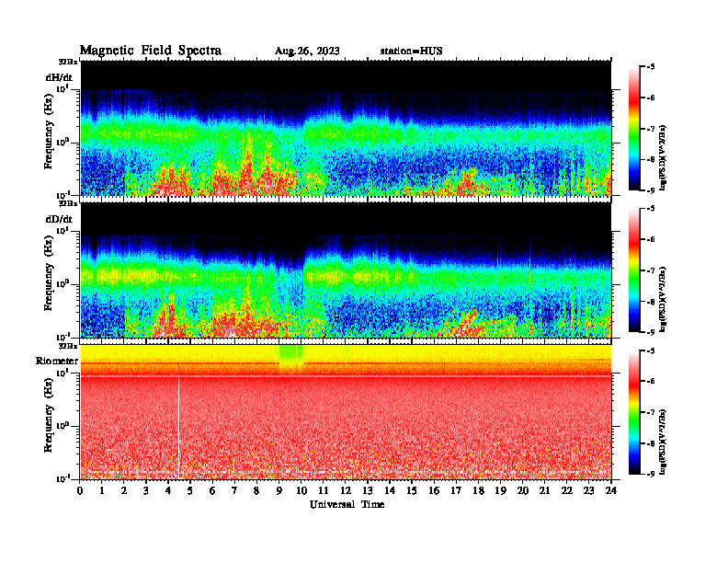Click the "12" Universal Time tick label
The height and width of the screenshot is (563, 728).
point(345,491)
